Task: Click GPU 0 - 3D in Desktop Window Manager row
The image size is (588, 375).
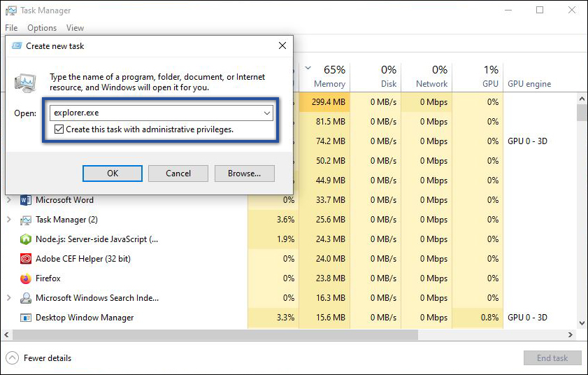Action: [527, 318]
